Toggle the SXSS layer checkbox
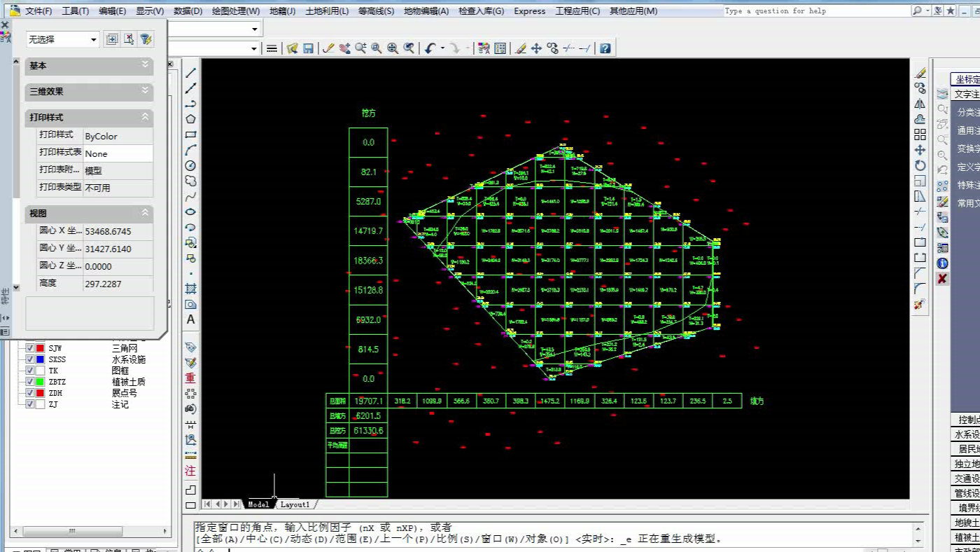This screenshot has width=980, height=552. [x=29, y=359]
